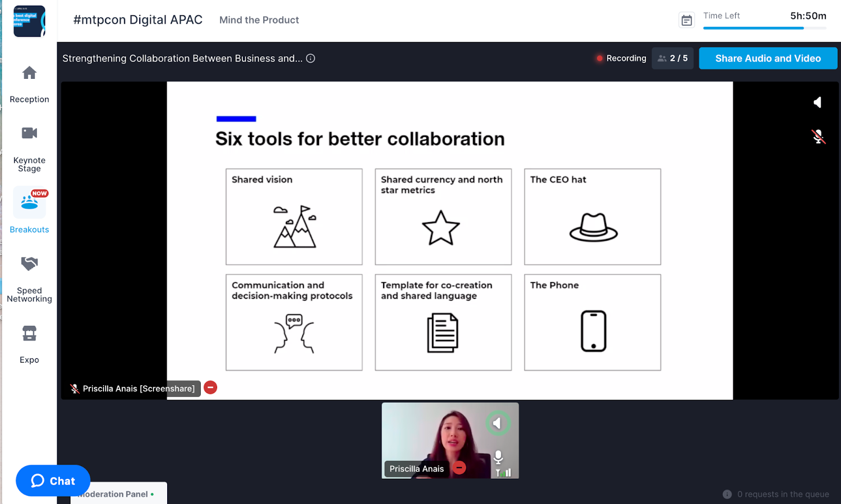
Task: Open the Expo booth icon
Action: point(29,333)
